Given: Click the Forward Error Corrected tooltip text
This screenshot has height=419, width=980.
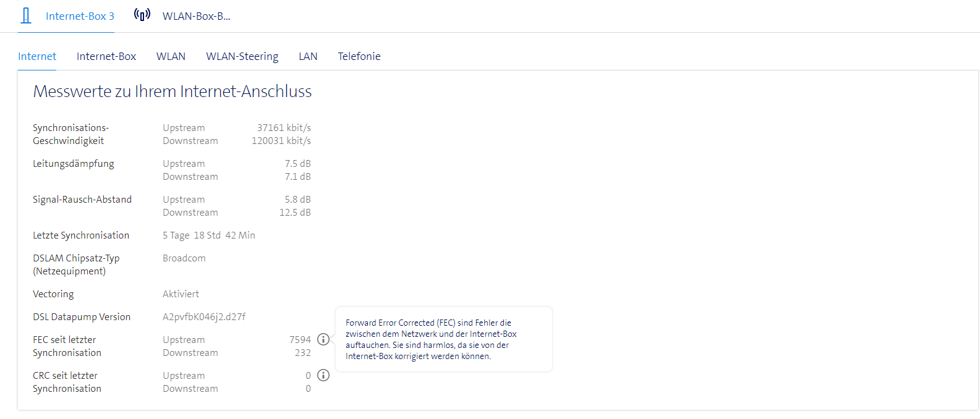Looking at the screenshot, I should point(430,339).
